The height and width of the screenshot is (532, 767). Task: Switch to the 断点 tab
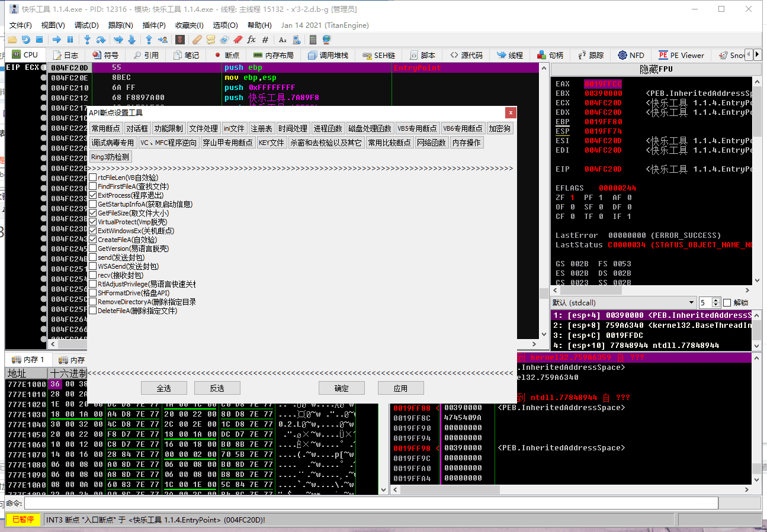click(x=227, y=55)
